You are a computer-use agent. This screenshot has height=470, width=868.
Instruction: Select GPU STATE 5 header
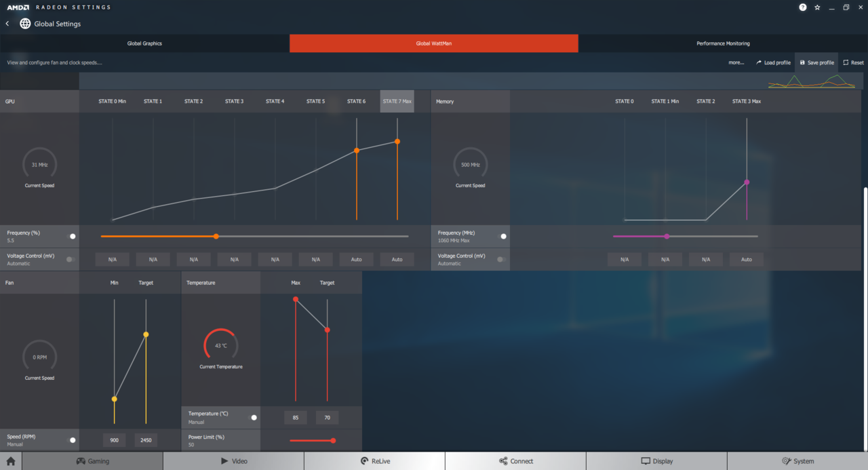coord(315,101)
